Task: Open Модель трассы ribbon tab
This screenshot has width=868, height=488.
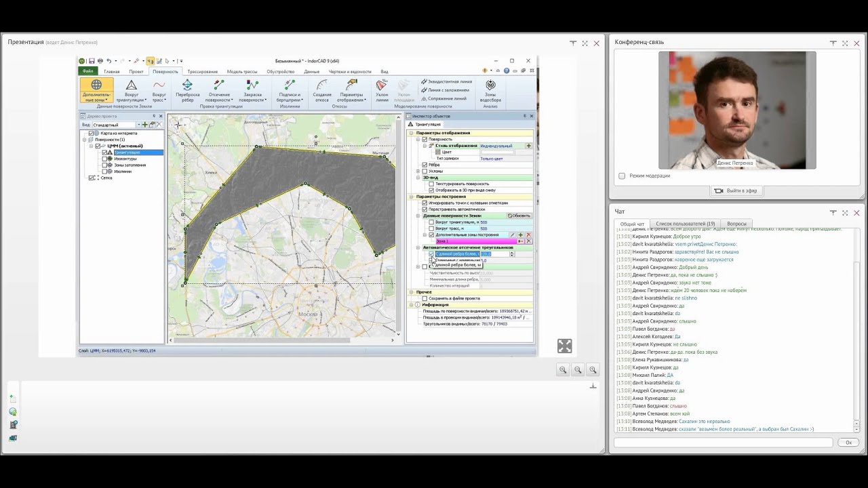Action: 242,71
